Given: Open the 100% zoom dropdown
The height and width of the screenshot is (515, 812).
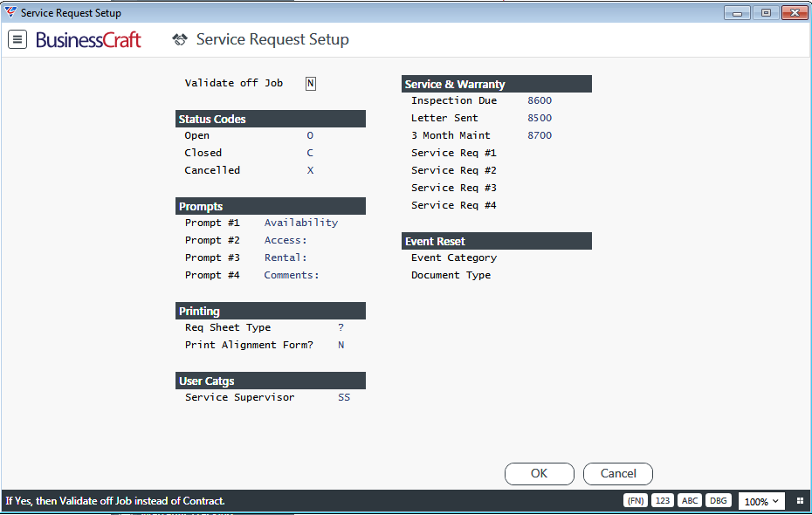Looking at the screenshot, I should [x=761, y=502].
